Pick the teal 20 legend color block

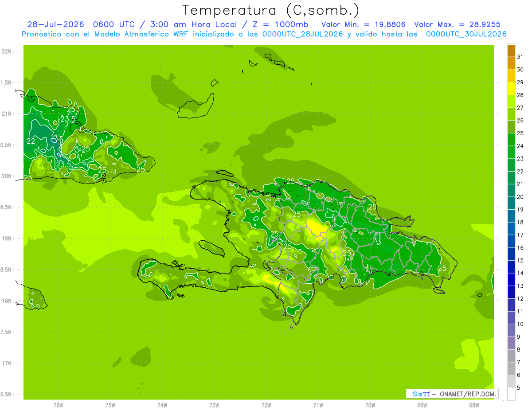coord(511,191)
